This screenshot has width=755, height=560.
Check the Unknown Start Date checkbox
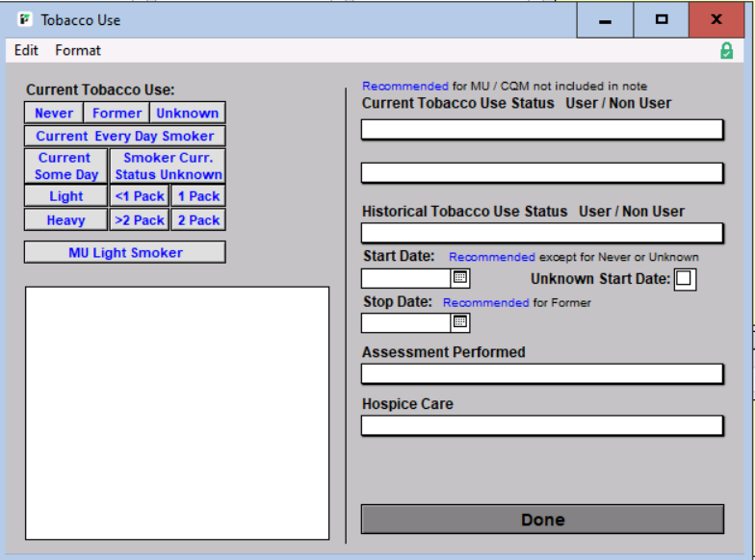point(684,279)
